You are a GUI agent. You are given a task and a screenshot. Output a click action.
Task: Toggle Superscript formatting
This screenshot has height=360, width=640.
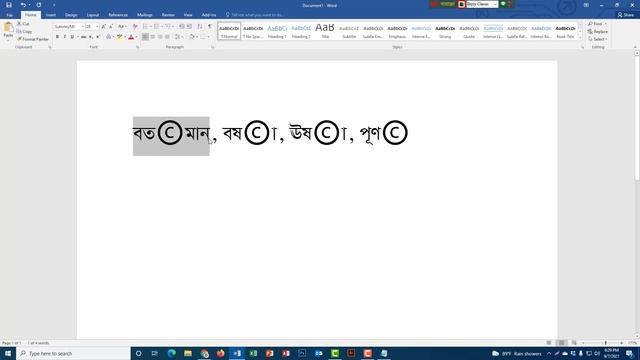tap(98, 37)
